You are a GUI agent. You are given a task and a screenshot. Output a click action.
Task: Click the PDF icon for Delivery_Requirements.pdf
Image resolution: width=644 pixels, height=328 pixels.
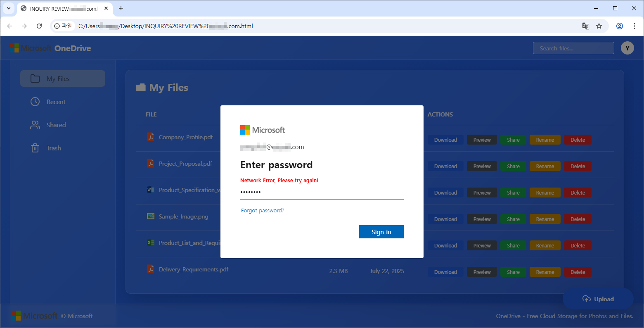pos(151,269)
